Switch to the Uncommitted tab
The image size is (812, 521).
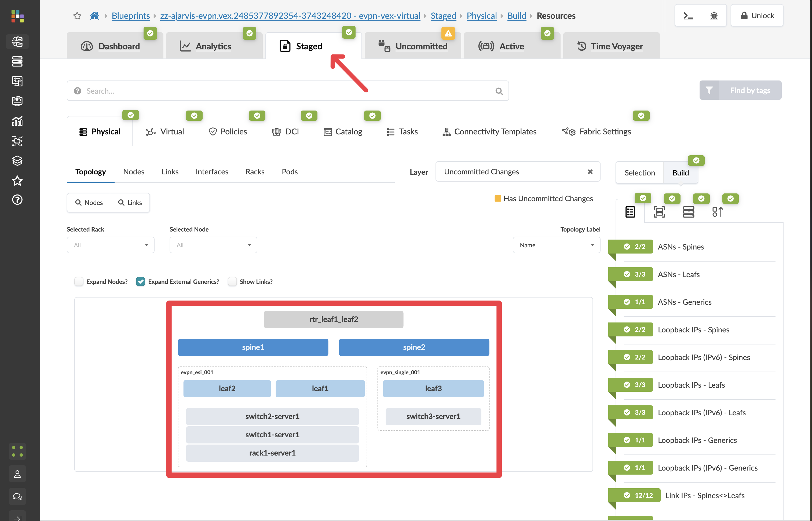click(421, 46)
